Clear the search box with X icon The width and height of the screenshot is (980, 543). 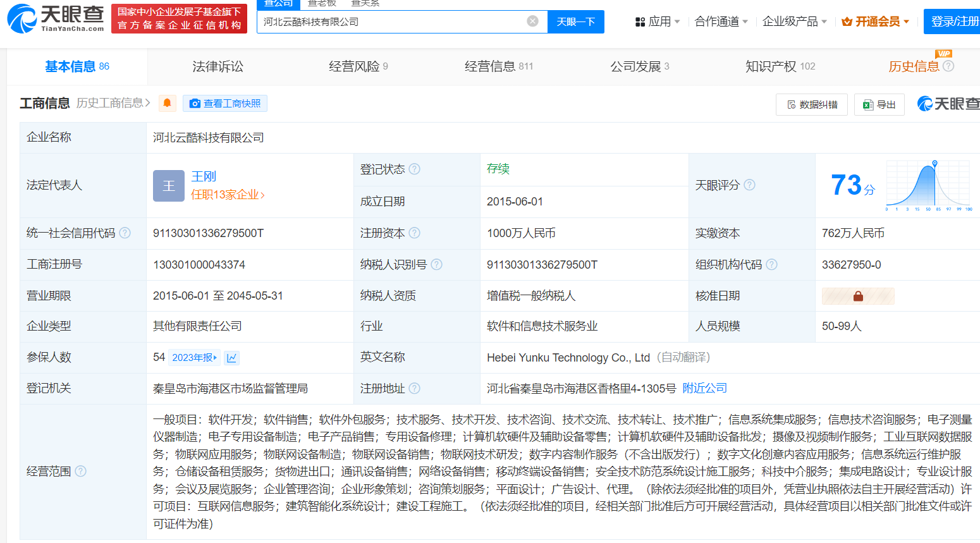tap(533, 21)
